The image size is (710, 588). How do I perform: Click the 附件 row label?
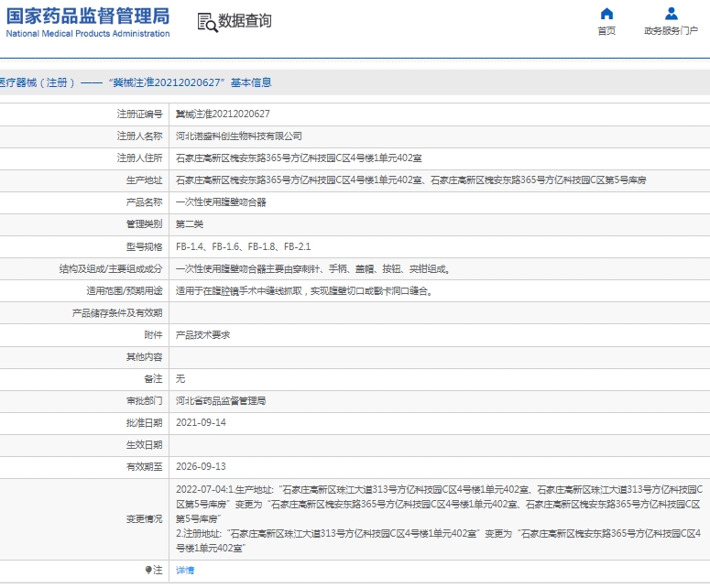point(153,335)
